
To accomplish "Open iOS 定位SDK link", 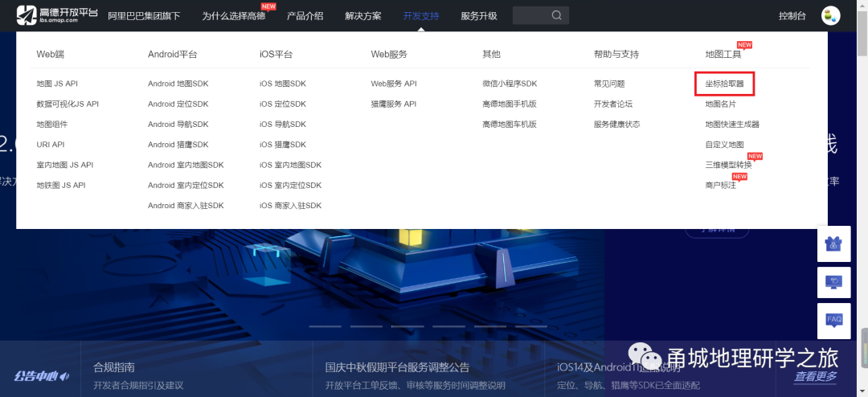I will 283,104.
